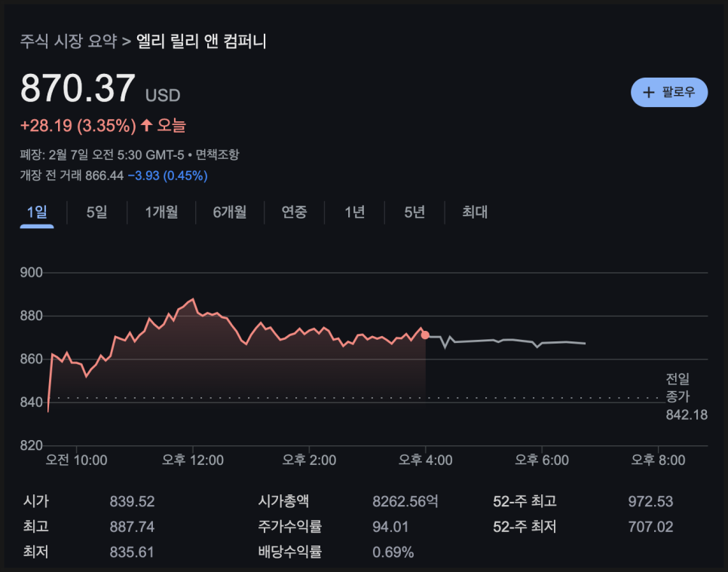728x572 pixels.
Task: Click the 배당수익률 label
Action: (290, 552)
